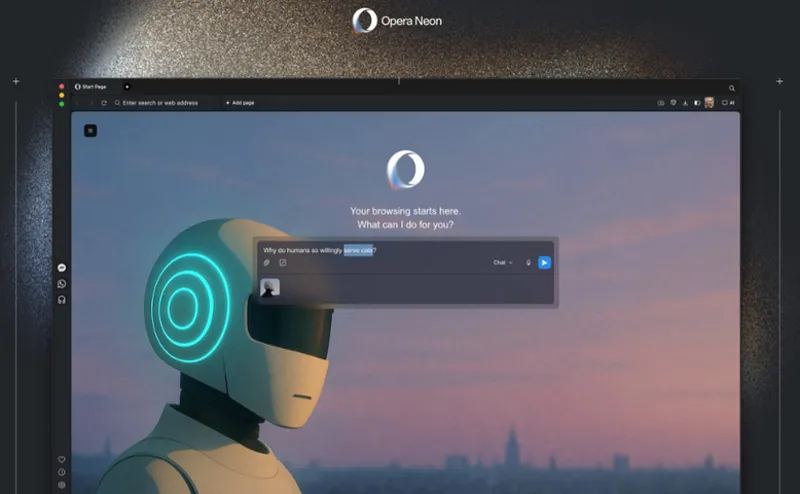The image size is (800, 494).
Task: Open the extensions cube icon
Action: tap(673, 103)
